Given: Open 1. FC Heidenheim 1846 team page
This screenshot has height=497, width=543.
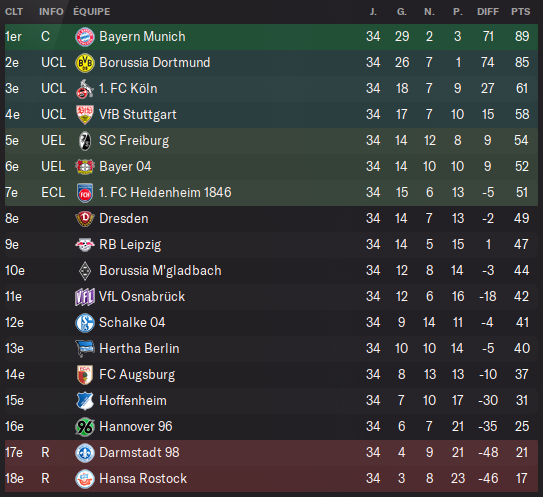Looking at the screenshot, I should [165, 193].
